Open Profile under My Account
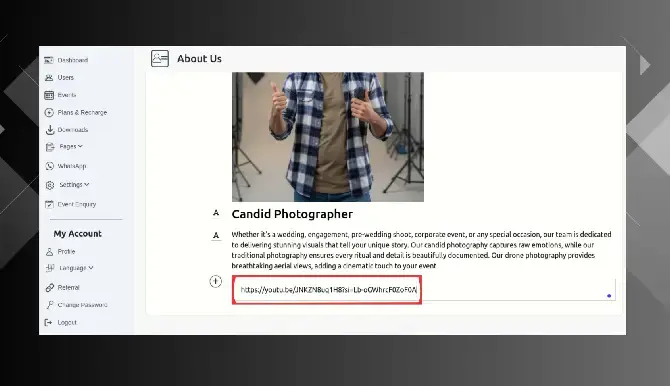Image resolution: width=670 pixels, height=386 pixels. (66, 252)
